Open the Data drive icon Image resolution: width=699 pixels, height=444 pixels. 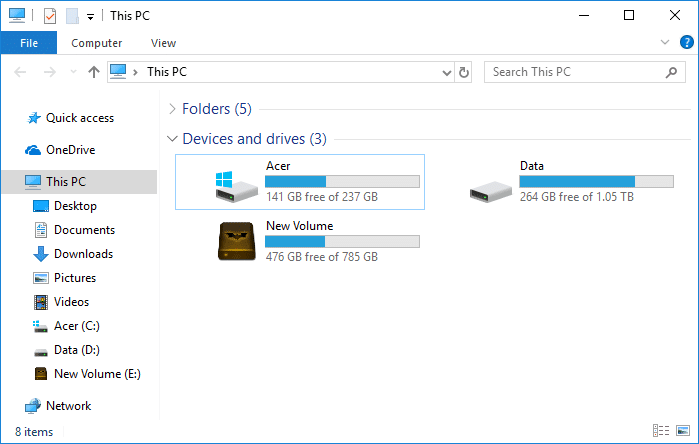(x=491, y=182)
